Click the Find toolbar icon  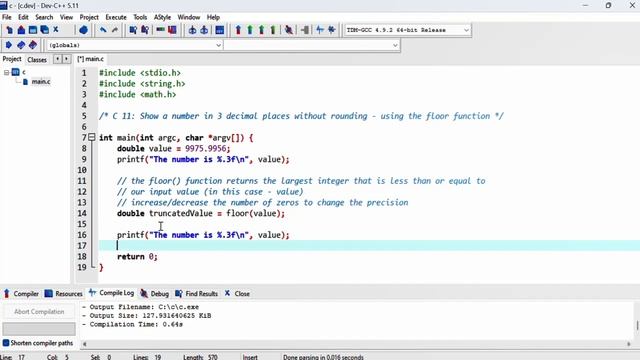click(x=133, y=30)
